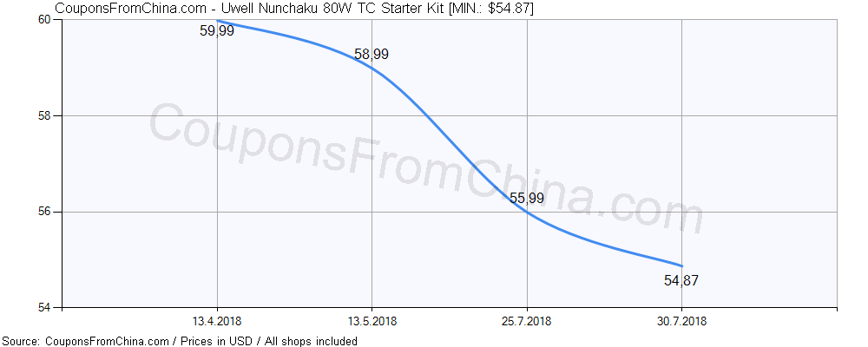
Task: Click the blue line at 25.7.2018 gridline
Action: [527, 212]
